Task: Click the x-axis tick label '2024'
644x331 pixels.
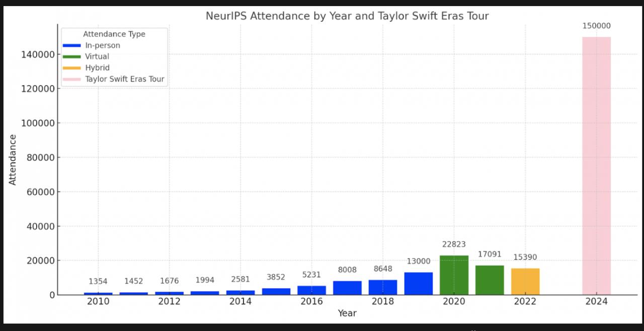Action: [x=596, y=302]
